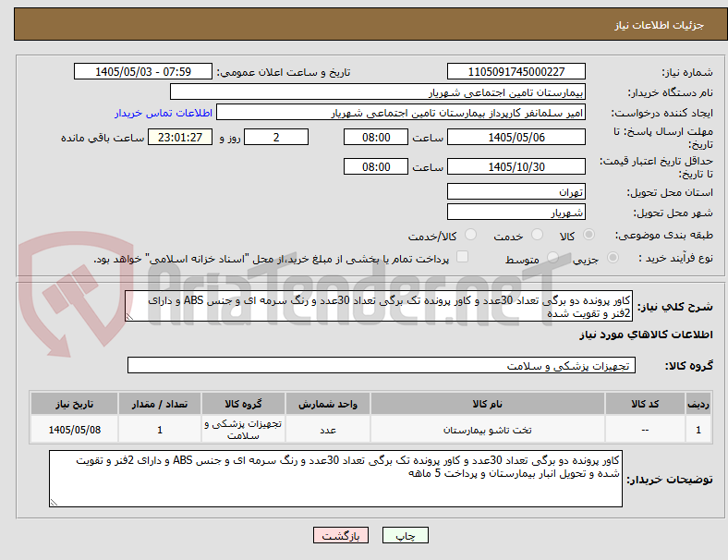The image size is (728, 560).
Task: Click the واحد شمارش column header
Action: click(328, 404)
